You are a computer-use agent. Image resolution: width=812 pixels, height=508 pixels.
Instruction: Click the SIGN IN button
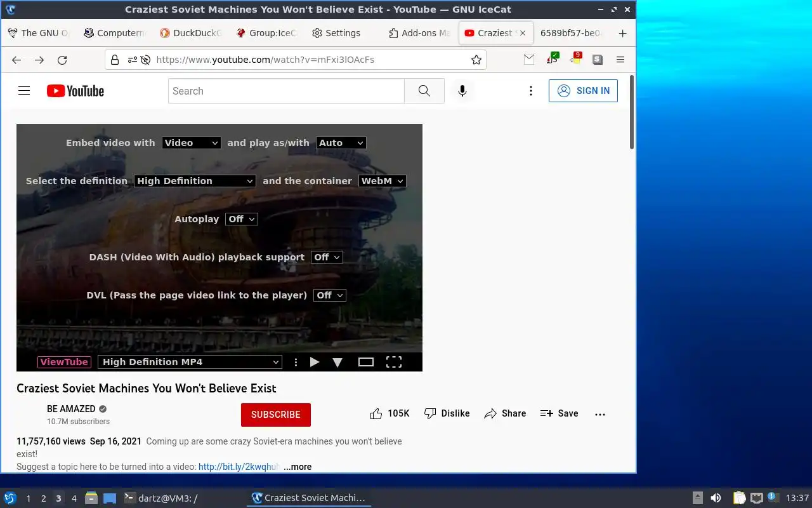point(583,91)
